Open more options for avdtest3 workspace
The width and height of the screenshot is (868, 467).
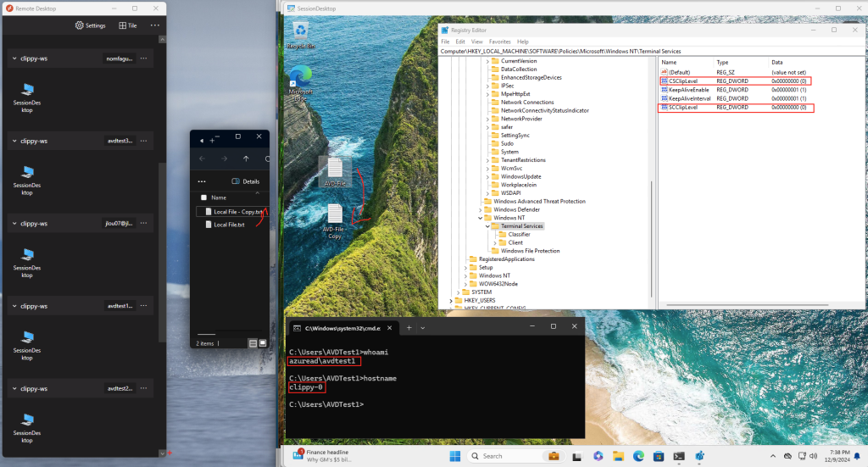(144, 141)
